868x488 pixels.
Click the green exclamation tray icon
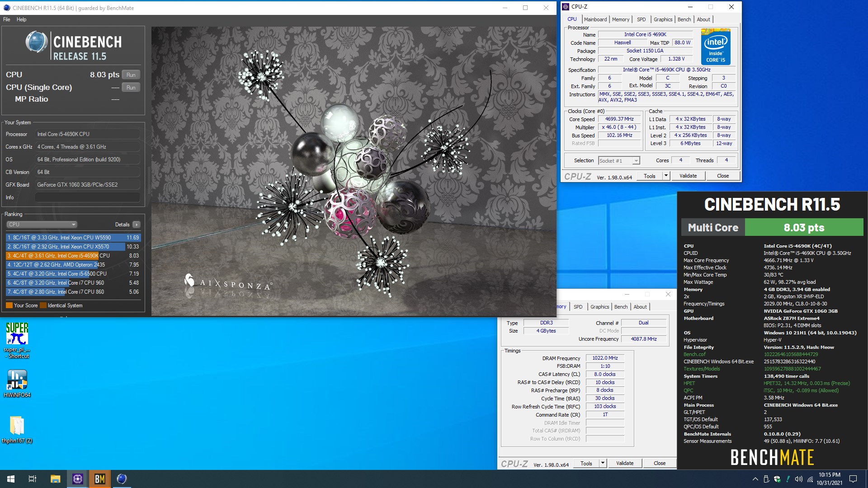[788, 479]
